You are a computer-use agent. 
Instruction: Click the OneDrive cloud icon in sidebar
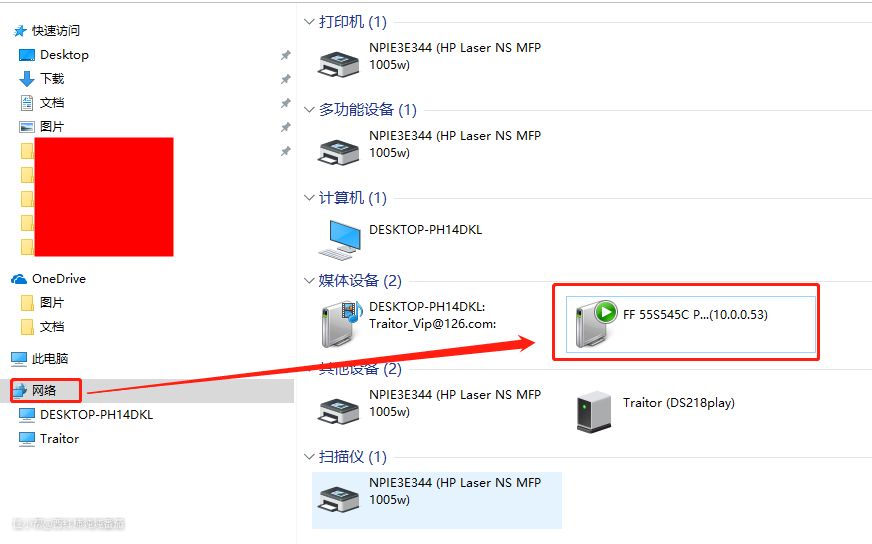19,279
